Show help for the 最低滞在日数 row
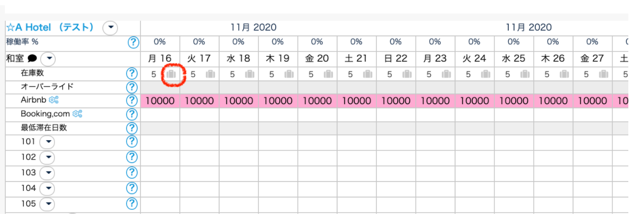The height and width of the screenshot is (218, 644). tap(133, 127)
